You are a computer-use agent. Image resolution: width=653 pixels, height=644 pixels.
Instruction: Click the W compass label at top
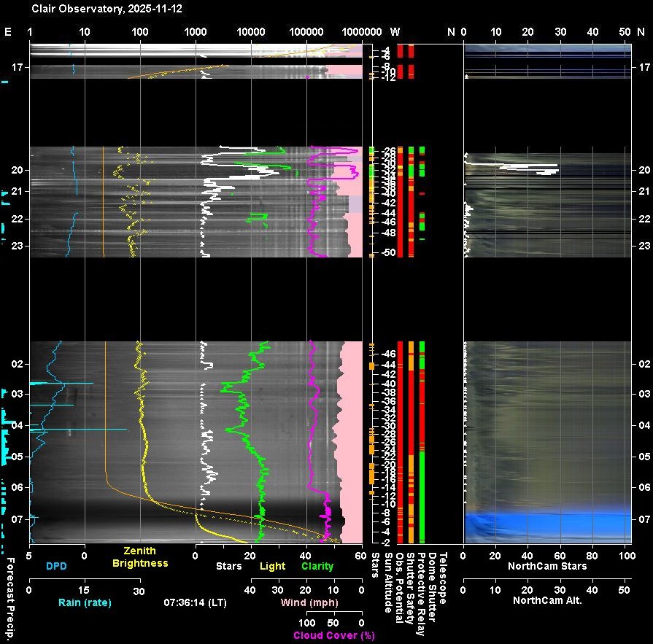395,32
